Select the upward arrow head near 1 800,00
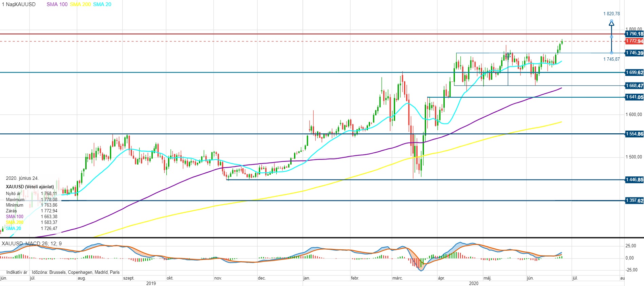The height and width of the screenshot is (286, 644). tap(611, 23)
